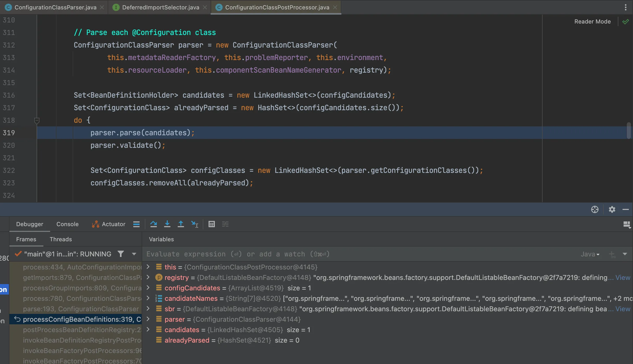Image resolution: width=633 pixels, height=364 pixels.
Task: Click View link for registry value
Action: (x=623, y=278)
